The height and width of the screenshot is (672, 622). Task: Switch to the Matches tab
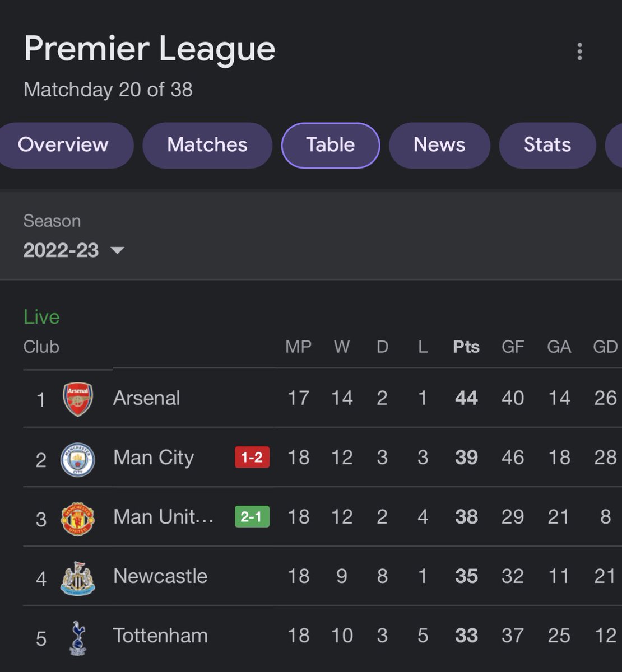(207, 145)
